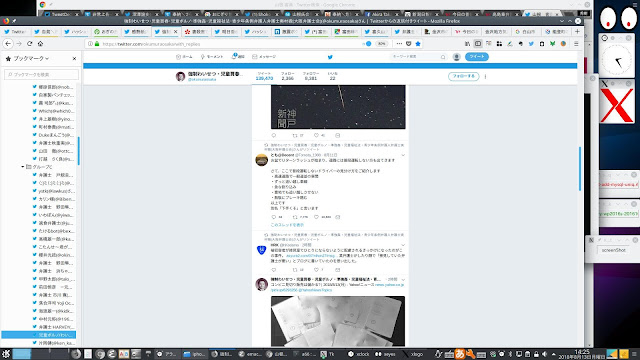Click the blue ツイート button
This screenshot has height=360, width=640.
(x=476, y=57)
